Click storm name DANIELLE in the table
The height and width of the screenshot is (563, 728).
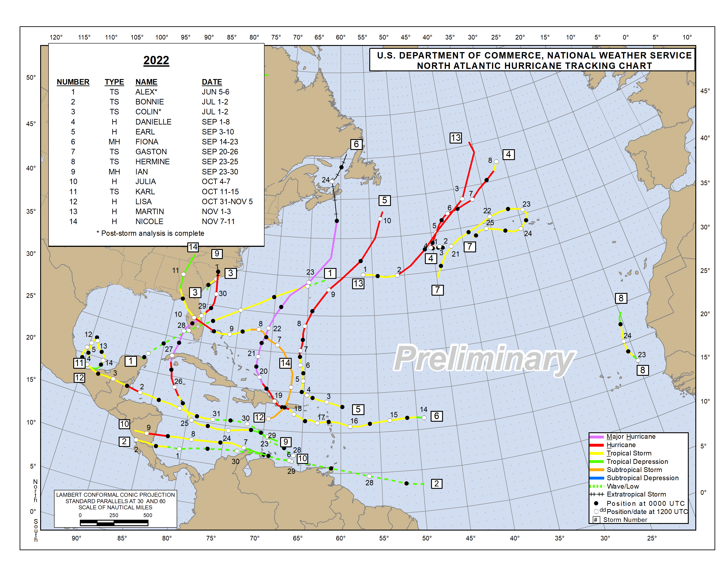point(153,122)
